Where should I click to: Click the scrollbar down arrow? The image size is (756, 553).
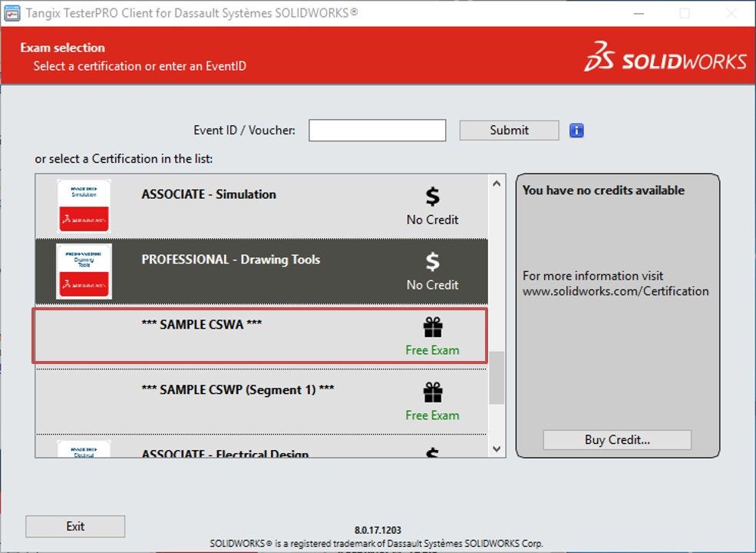coord(495,448)
